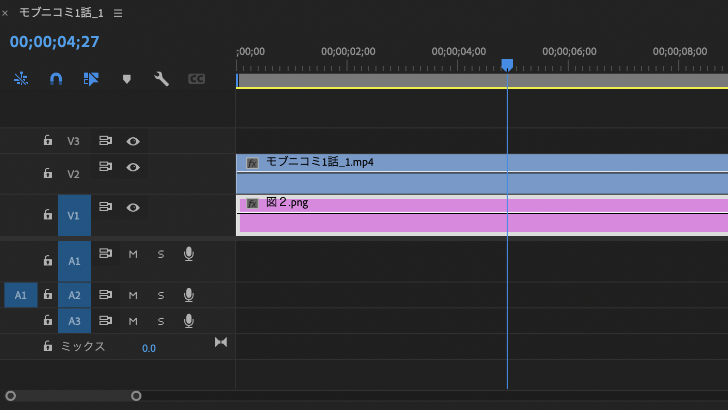728x410 pixels.
Task: Open Timeline display settings wrench
Action: 161,79
